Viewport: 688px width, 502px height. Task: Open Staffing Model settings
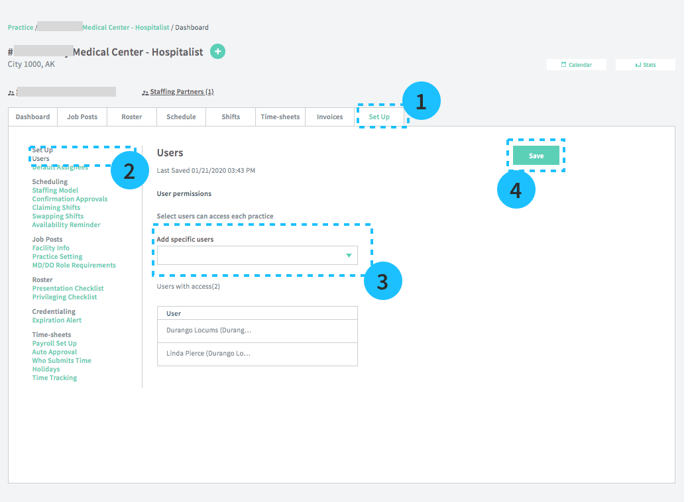pyautogui.click(x=55, y=190)
